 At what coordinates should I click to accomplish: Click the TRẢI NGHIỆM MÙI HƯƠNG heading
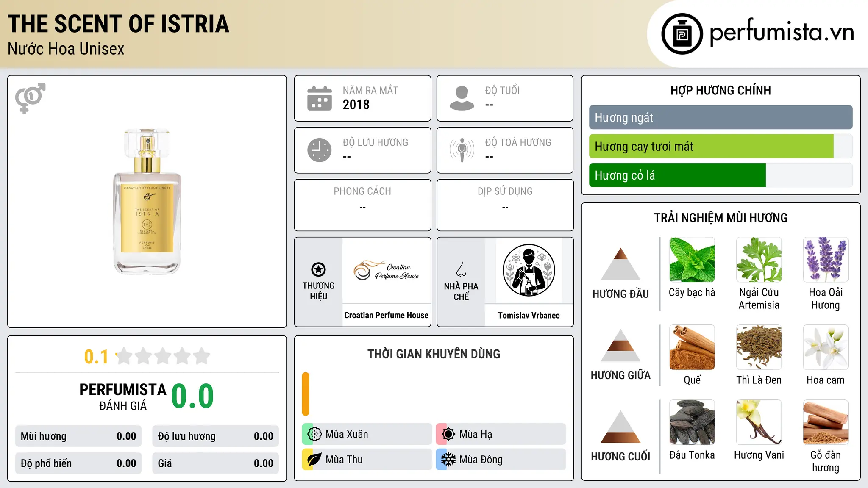[721, 218]
